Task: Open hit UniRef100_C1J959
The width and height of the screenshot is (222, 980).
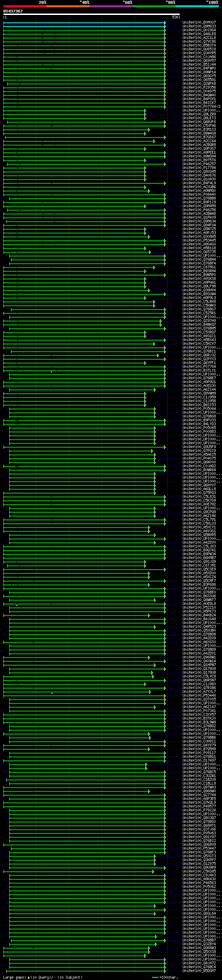Action: click(x=199, y=397)
